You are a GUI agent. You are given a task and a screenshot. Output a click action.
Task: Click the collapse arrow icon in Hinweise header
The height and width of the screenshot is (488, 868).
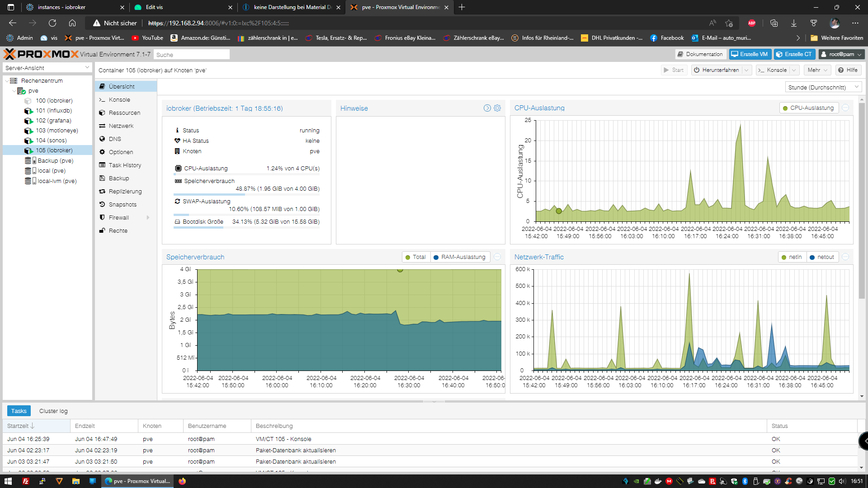click(x=487, y=108)
